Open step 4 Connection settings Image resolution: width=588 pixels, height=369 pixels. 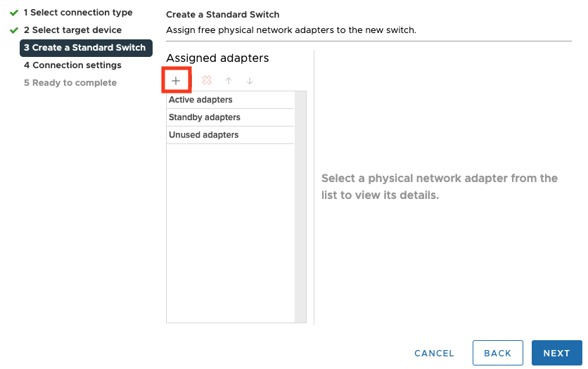click(x=72, y=65)
